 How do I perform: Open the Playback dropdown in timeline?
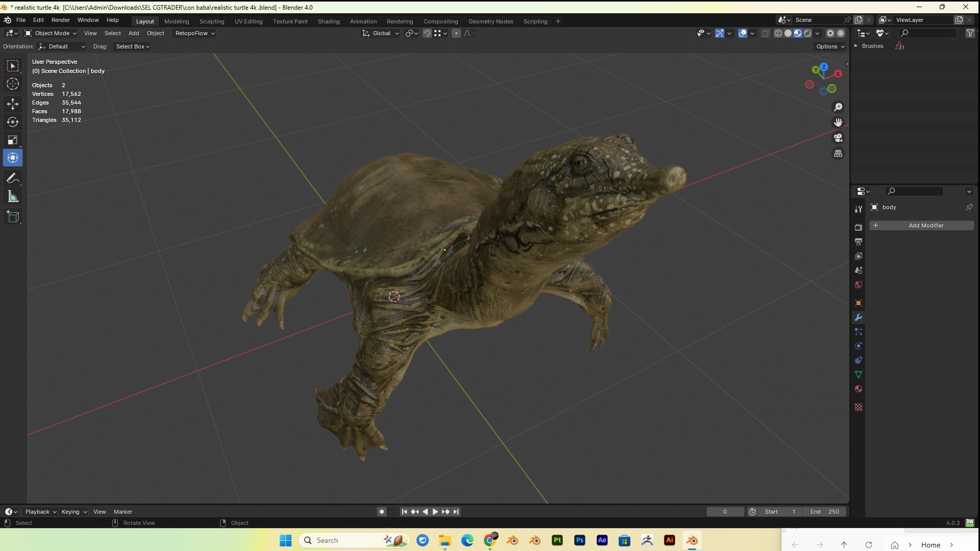[x=40, y=512]
